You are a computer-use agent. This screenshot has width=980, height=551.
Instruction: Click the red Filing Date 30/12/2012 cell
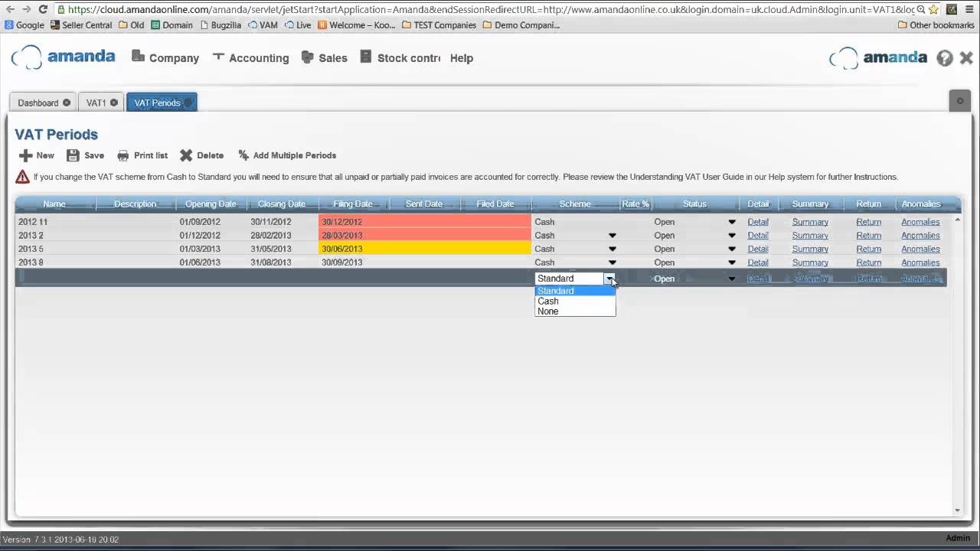(353, 222)
